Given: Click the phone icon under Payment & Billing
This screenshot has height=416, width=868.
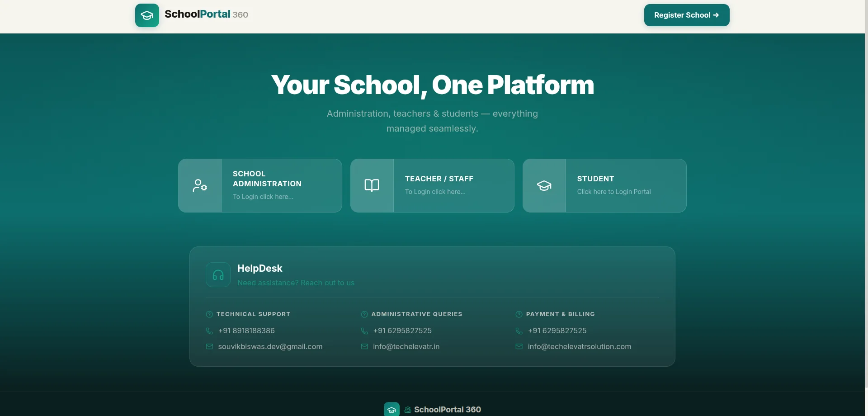Looking at the screenshot, I should tap(519, 331).
